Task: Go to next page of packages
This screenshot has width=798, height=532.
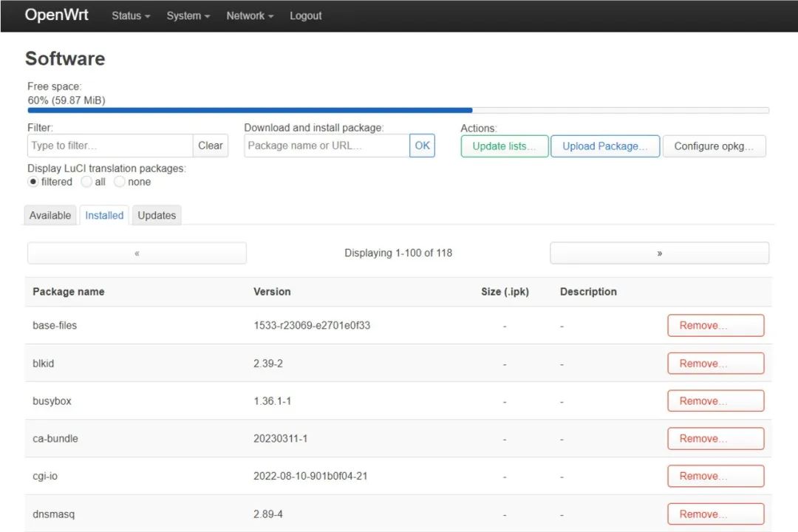Action: pyautogui.click(x=659, y=253)
